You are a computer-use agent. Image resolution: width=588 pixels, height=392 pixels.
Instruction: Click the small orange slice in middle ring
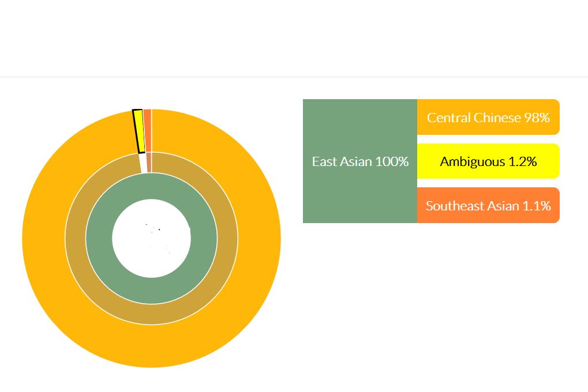point(149,163)
